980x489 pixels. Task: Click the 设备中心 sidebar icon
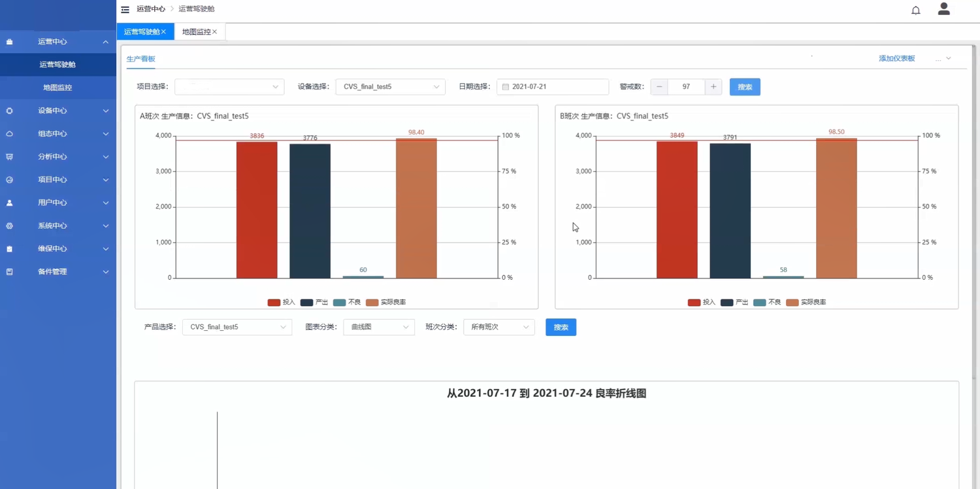[x=9, y=111]
